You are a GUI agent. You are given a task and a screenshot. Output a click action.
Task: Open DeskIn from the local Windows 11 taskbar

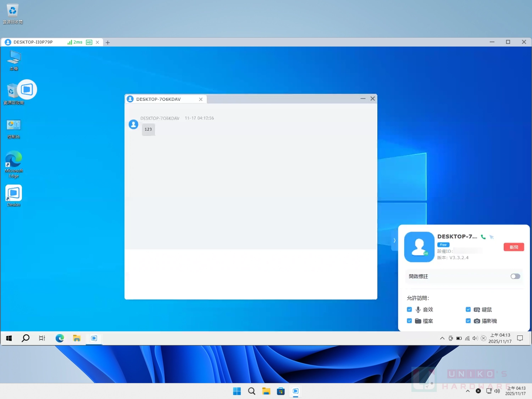coord(295,391)
